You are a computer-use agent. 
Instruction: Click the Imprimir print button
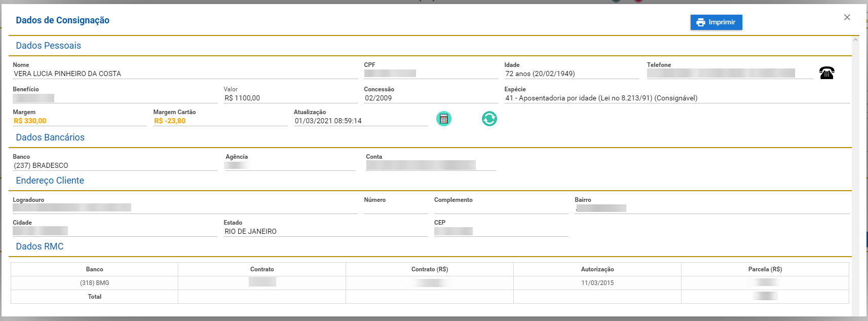(x=716, y=22)
